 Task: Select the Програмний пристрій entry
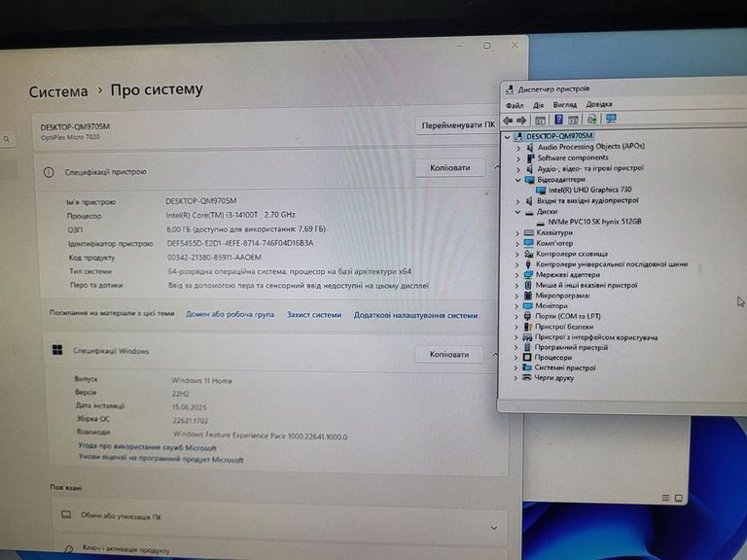571,347
